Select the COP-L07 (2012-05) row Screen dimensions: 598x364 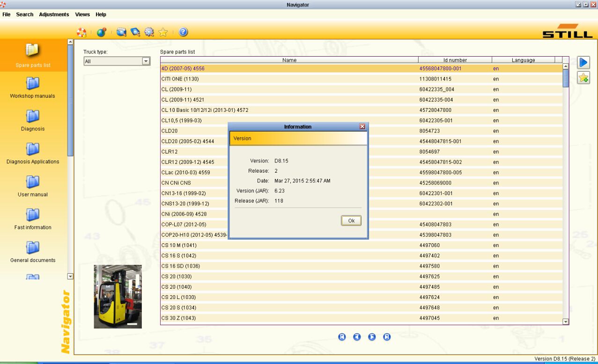click(x=361, y=225)
